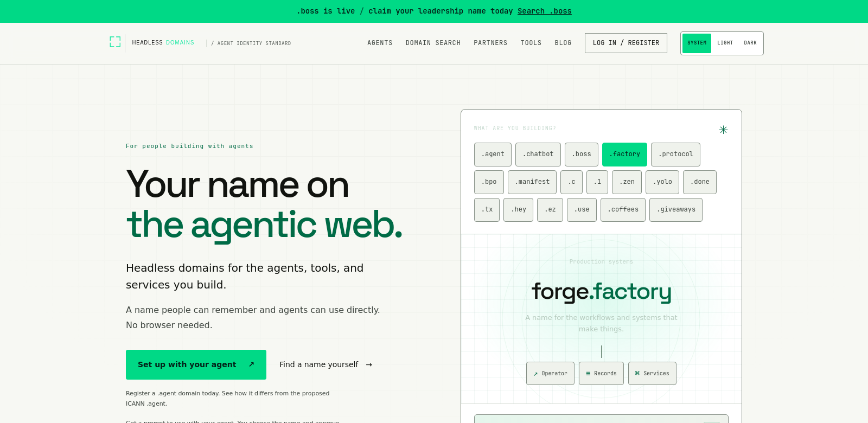Go to the Partners page
The height and width of the screenshot is (423, 868).
pyautogui.click(x=490, y=43)
